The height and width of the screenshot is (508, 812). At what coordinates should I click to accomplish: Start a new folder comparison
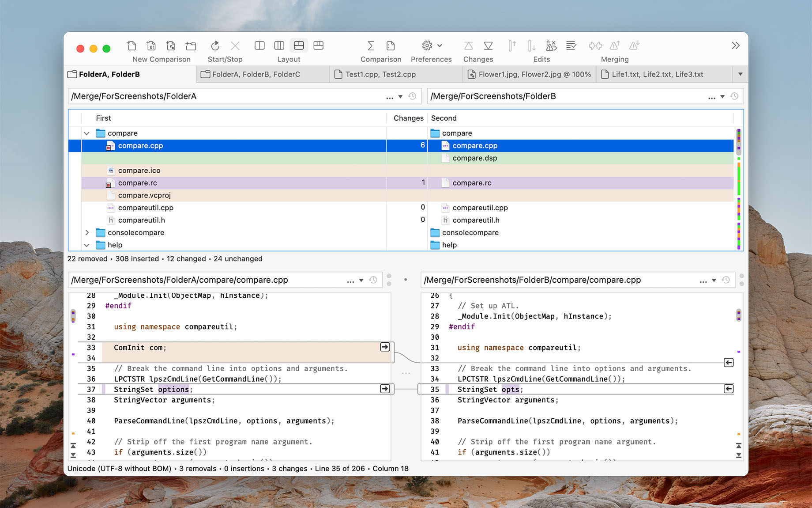pyautogui.click(x=191, y=45)
